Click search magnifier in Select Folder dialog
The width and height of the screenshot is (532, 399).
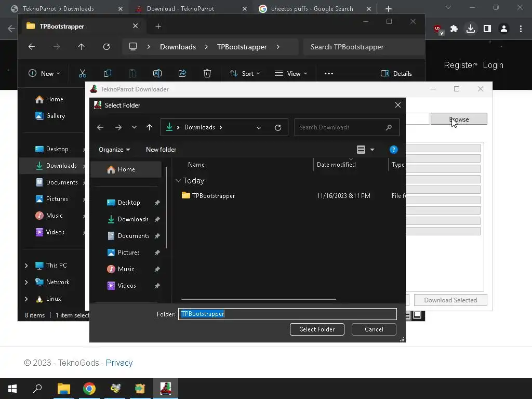[x=389, y=128]
